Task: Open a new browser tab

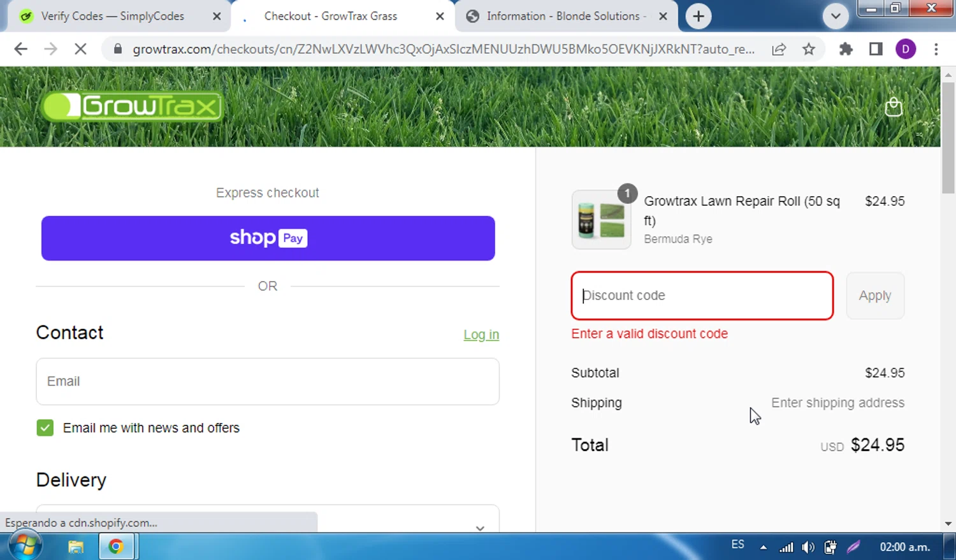Action: (x=699, y=16)
